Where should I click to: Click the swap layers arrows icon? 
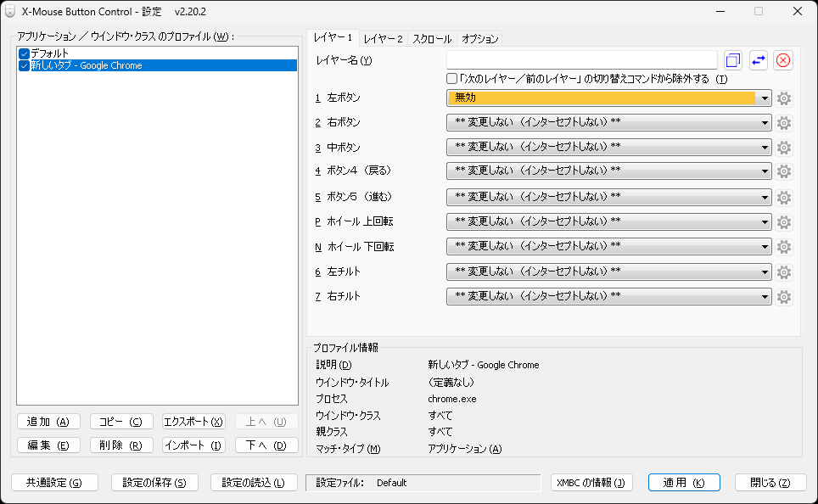click(x=757, y=59)
